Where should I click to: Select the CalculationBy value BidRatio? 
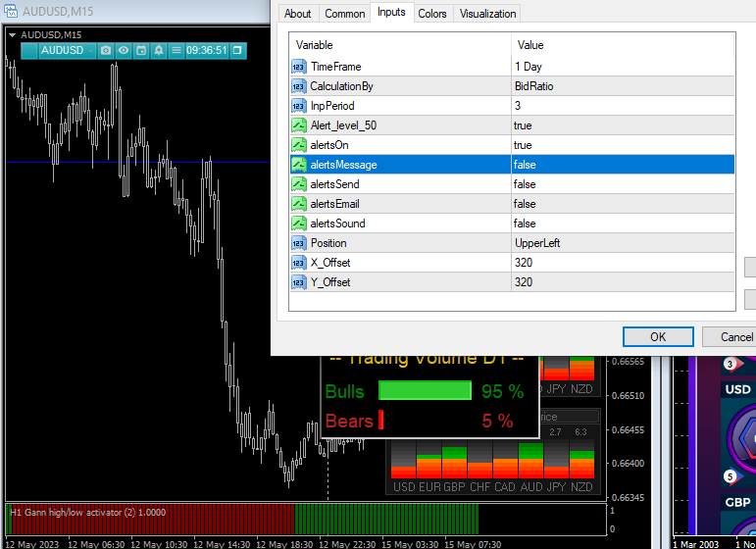coord(623,86)
